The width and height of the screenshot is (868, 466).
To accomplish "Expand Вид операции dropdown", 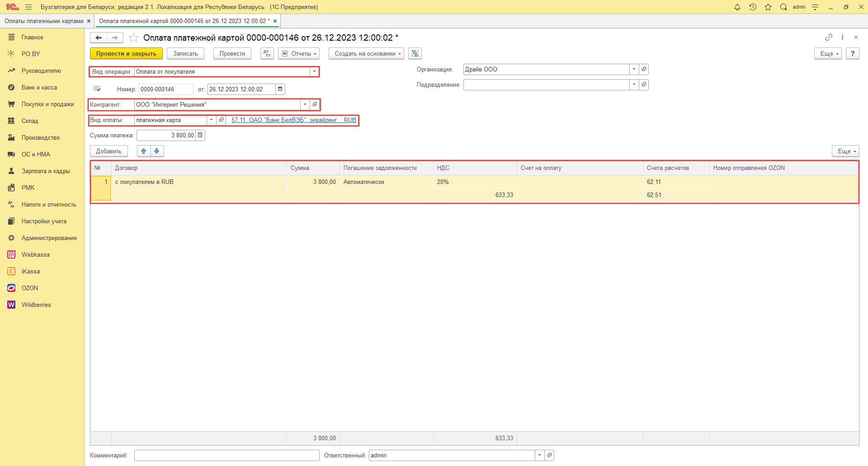I will point(314,71).
